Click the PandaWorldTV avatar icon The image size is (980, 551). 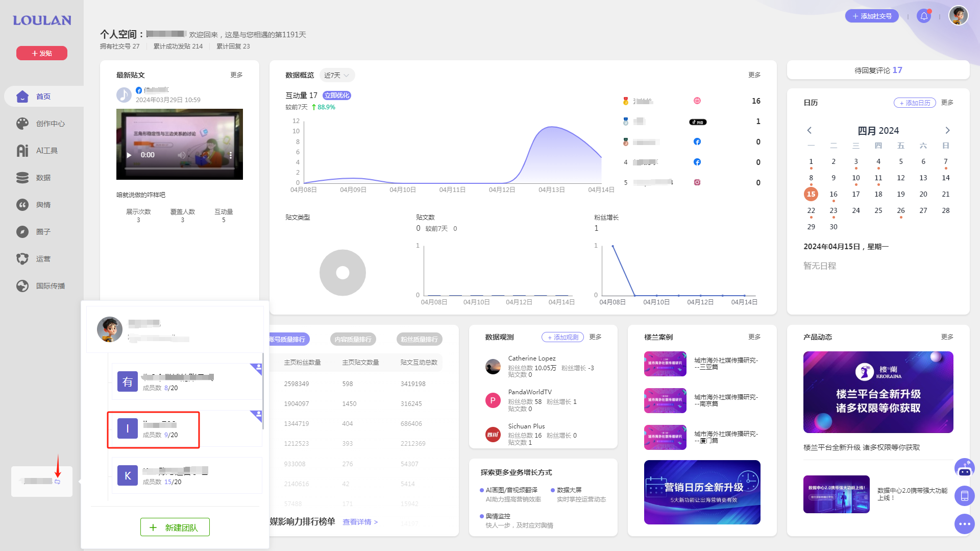(493, 400)
